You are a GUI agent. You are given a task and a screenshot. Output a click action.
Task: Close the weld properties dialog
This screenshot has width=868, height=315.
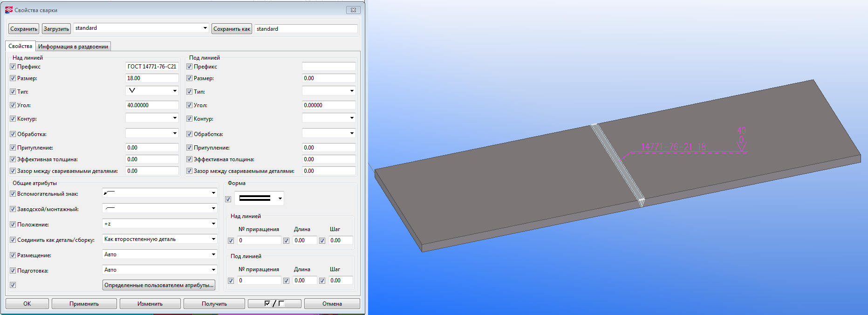click(353, 10)
